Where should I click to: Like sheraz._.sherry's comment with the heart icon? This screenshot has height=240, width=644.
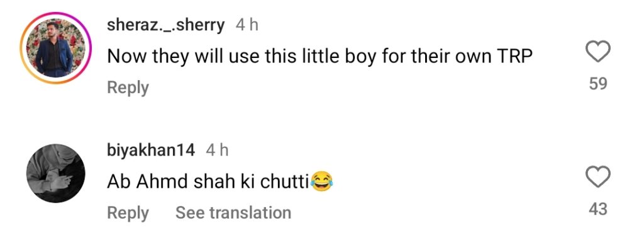point(597,53)
